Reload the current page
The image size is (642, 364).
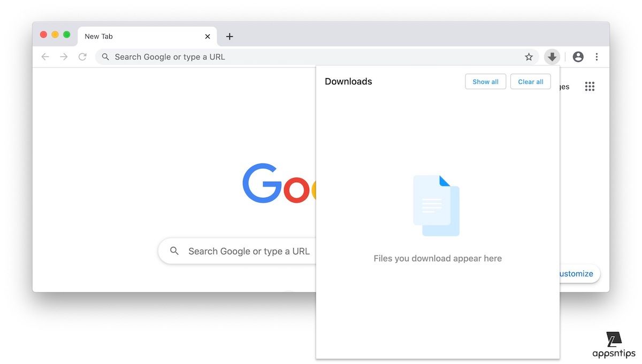[82, 57]
